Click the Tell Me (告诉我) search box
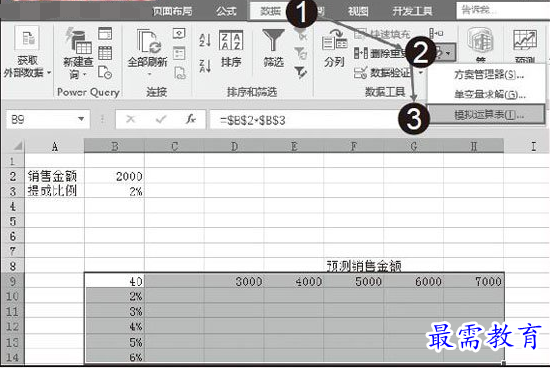550x368 pixels. click(x=503, y=10)
